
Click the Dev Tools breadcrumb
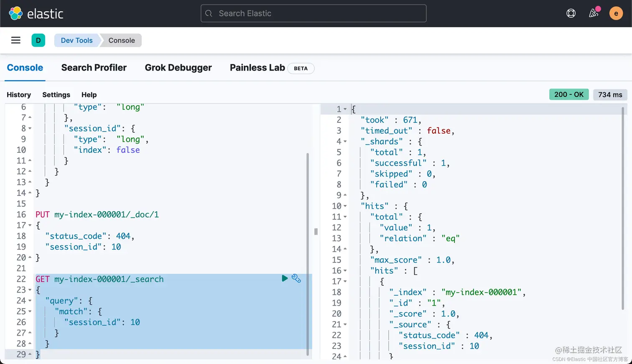click(76, 40)
